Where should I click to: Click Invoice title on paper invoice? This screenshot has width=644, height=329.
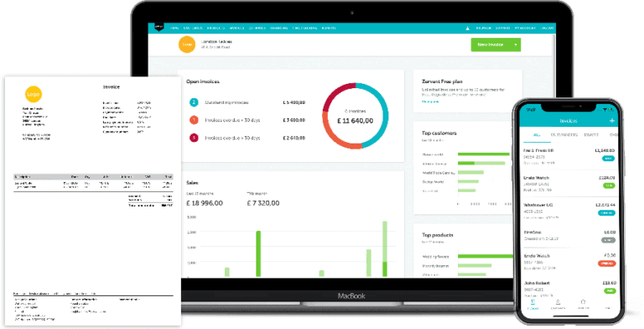coord(112,86)
